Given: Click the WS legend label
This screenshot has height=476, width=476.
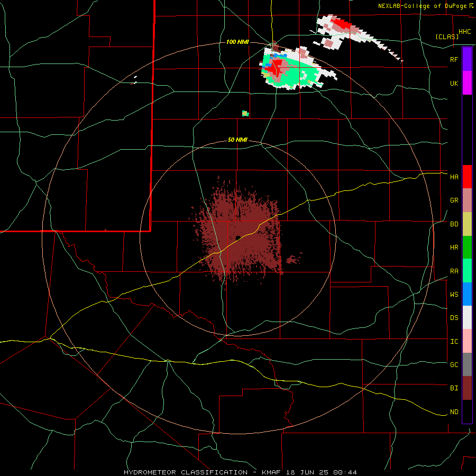Looking at the screenshot, I should [454, 295].
